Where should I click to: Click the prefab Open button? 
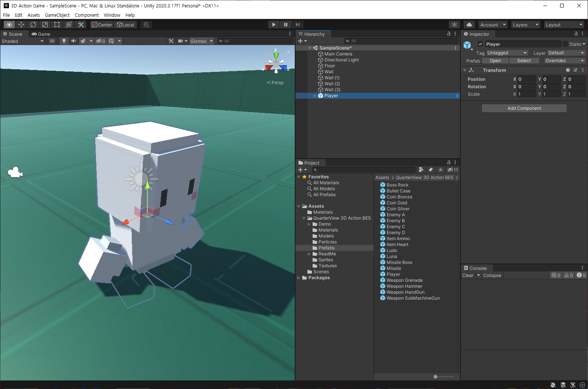pos(495,61)
